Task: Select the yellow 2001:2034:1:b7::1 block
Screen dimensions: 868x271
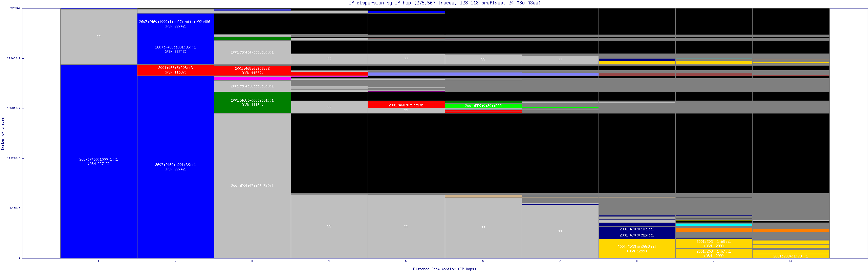Action: (x=714, y=253)
